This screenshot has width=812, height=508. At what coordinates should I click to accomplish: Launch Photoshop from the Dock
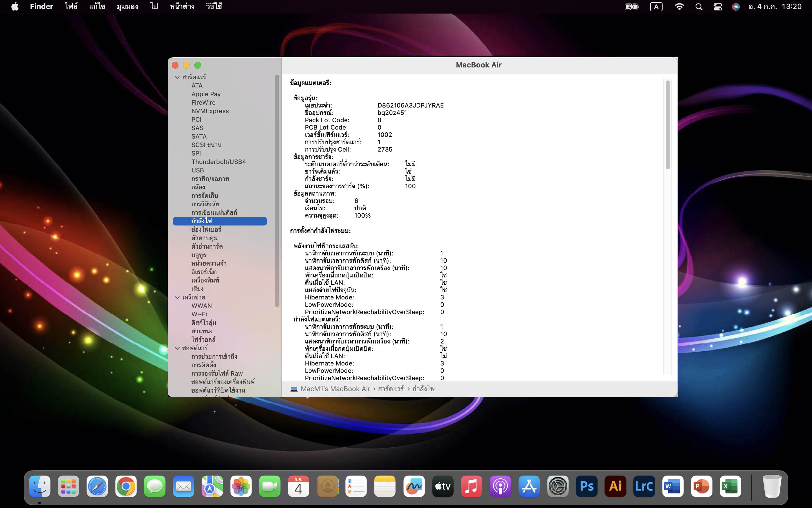586,486
